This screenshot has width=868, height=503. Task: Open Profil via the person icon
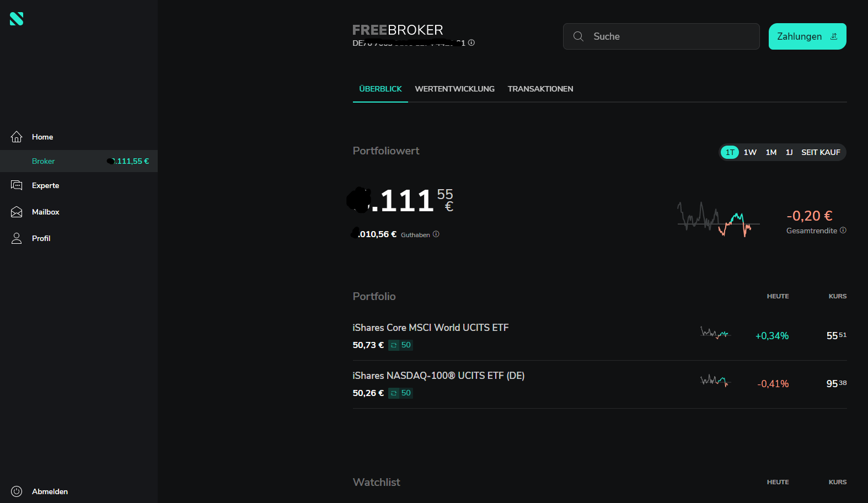[x=17, y=238]
